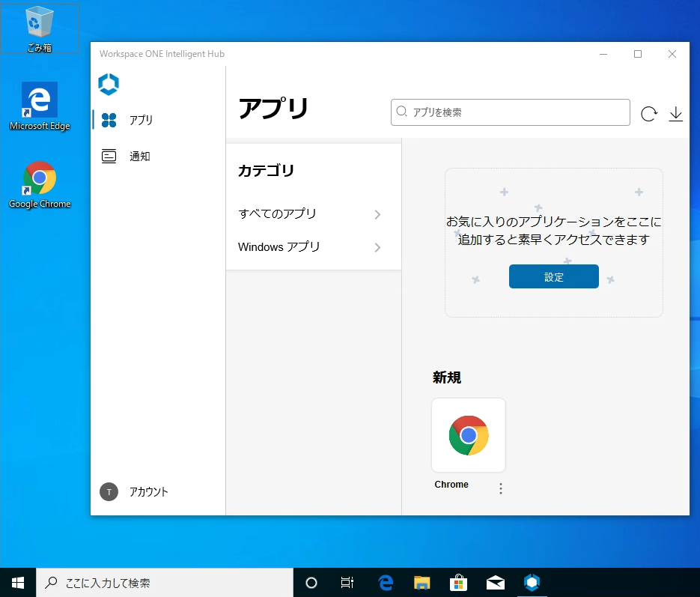Click Cortana's search circle on the taskbar

click(311, 582)
